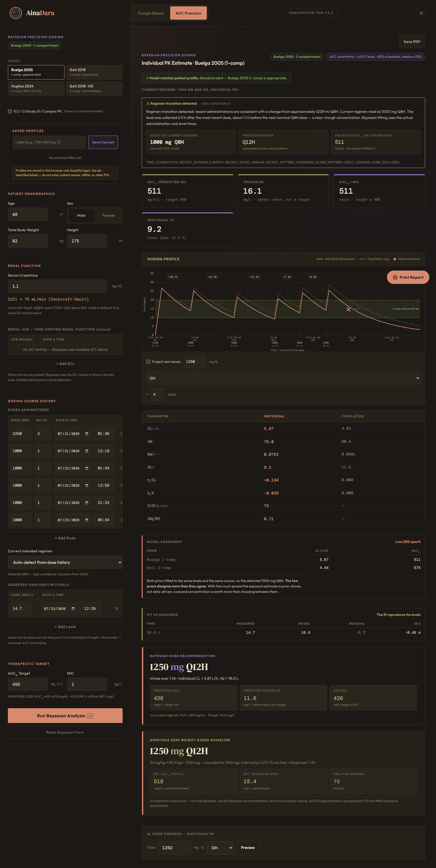Open the Dose Tinkerer interval dropdown
This screenshot has width=436, height=868.
[220, 847]
